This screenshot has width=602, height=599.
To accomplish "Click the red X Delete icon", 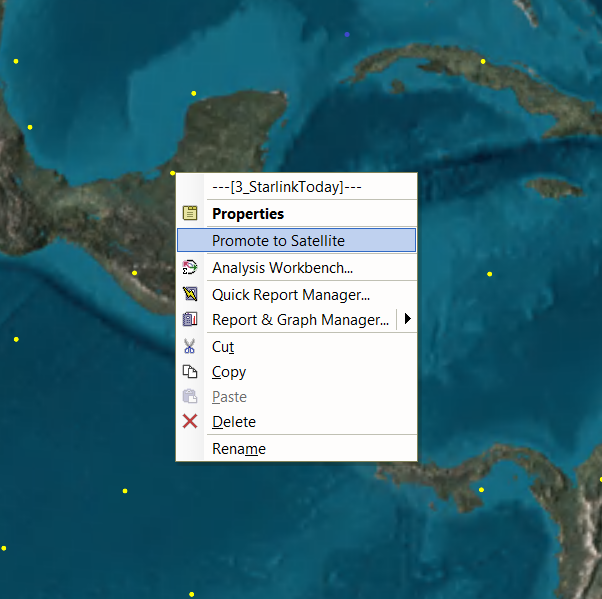I will (x=190, y=421).
